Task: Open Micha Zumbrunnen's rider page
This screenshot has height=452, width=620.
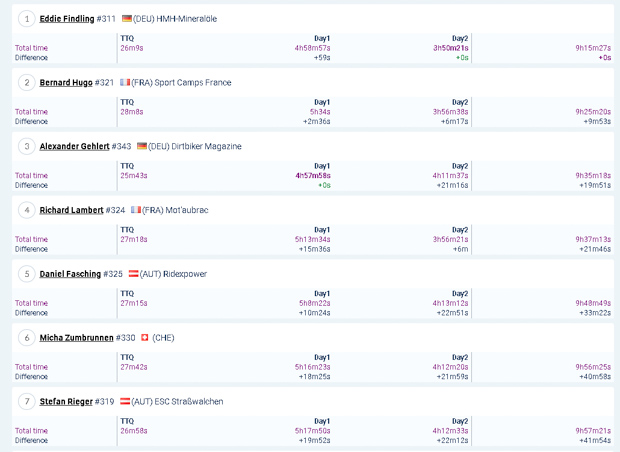Action: [76, 338]
